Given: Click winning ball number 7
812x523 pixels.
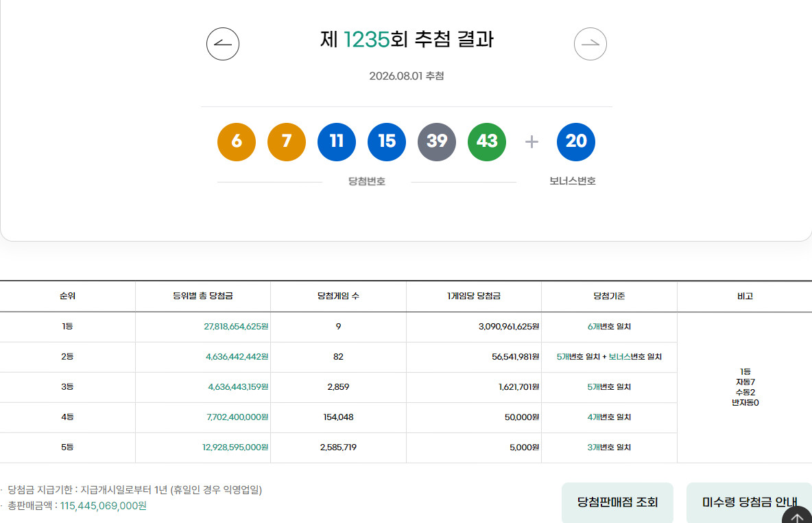Looking at the screenshot, I should pyautogui.click(x=287, y=142).
